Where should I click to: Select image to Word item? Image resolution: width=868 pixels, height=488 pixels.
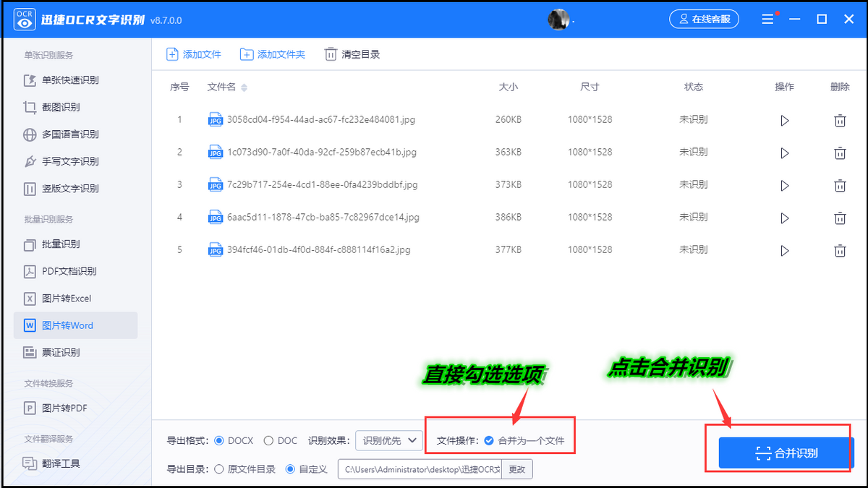click(x=75, y=325)
